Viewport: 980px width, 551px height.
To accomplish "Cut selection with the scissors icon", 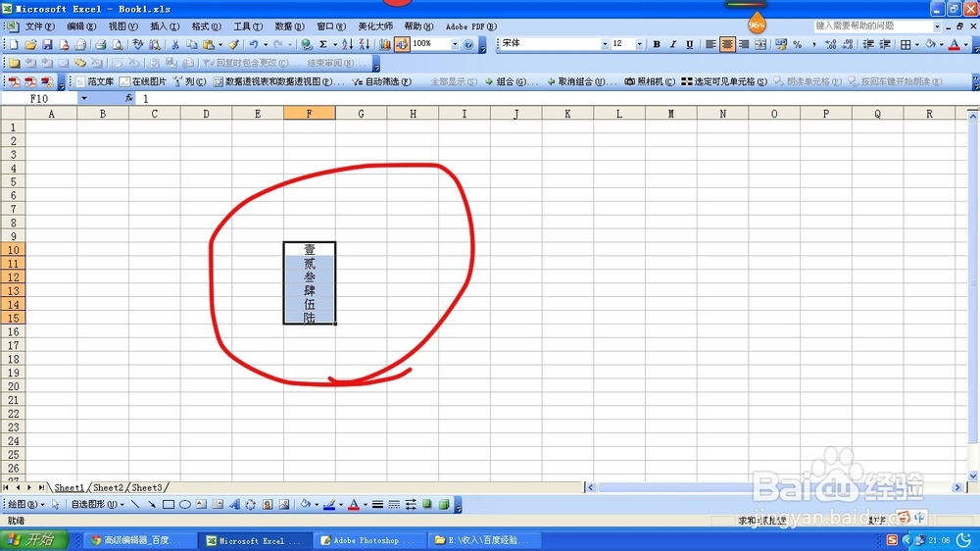I will tap(175, 44).
